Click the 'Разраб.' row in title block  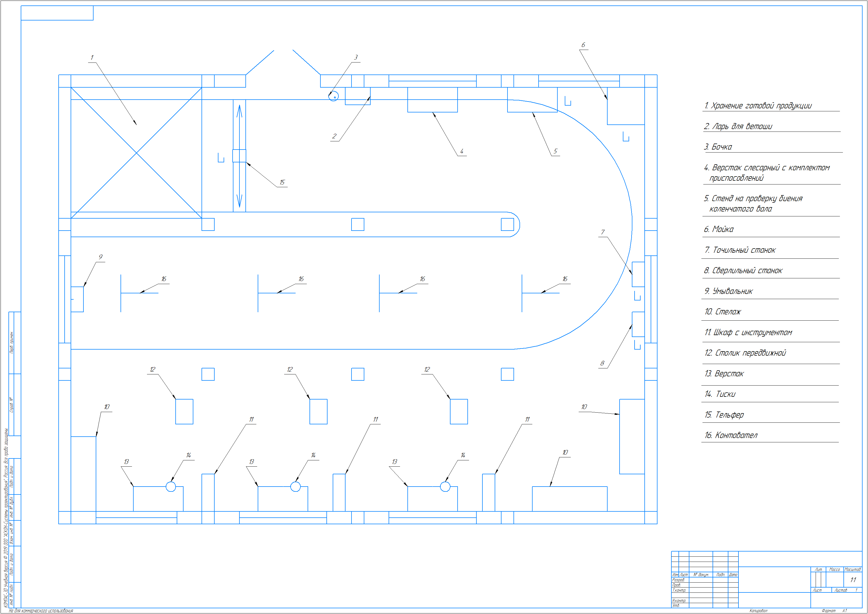pos(678,580)
